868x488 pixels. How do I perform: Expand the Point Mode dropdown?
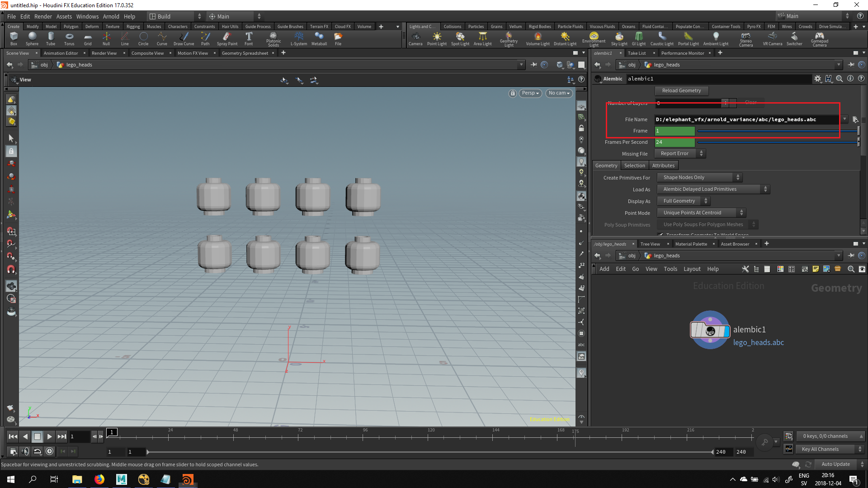(x=701, y=213)
